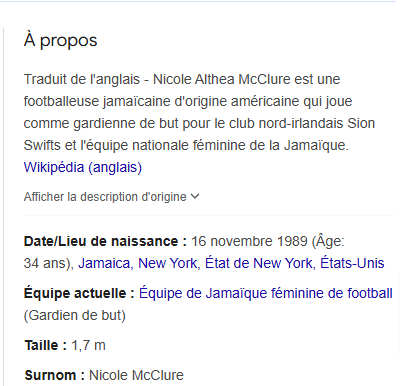The height and width of the screenshot is (386, 400).
Task: Click the (Gardien de but) text
Action: 75,315
